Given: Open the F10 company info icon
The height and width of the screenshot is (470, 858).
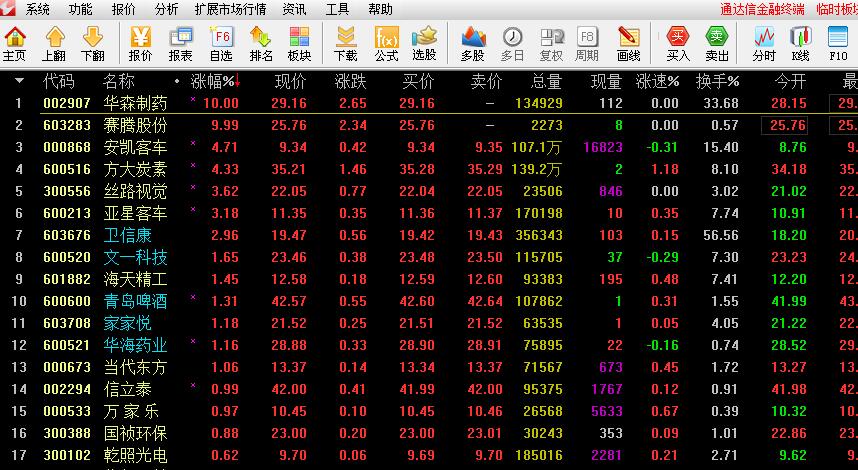Looking at the screenshot, I should click(x=838, y=44).
